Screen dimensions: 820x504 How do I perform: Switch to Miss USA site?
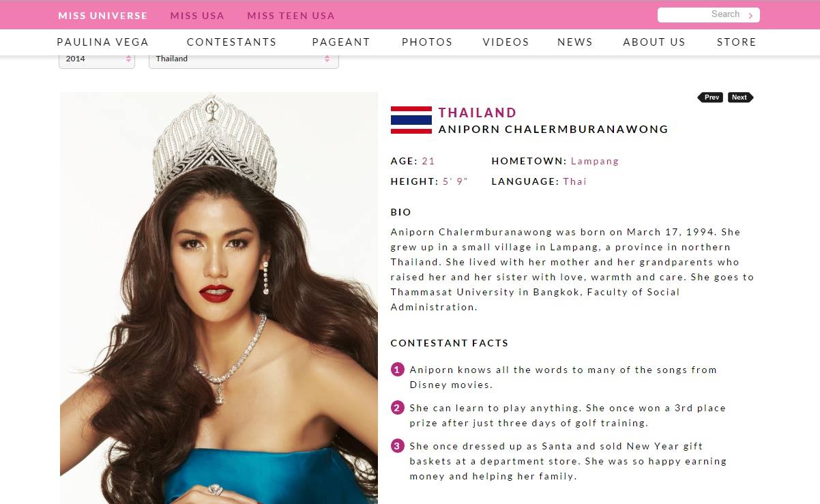point(197,15)
